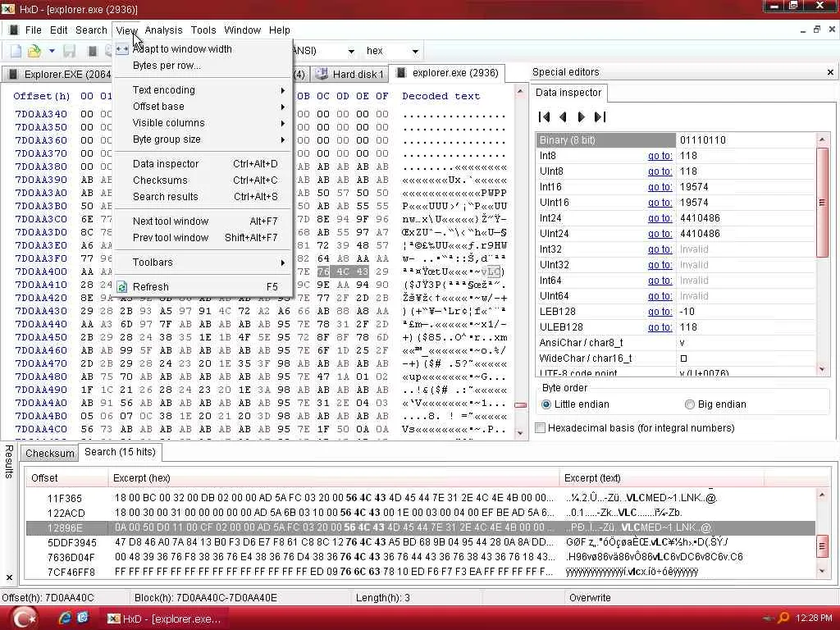The width and height of the screenshot is (840, 630).
Task: Click the Open file toolbar icon
Action: tap(34, 52)
